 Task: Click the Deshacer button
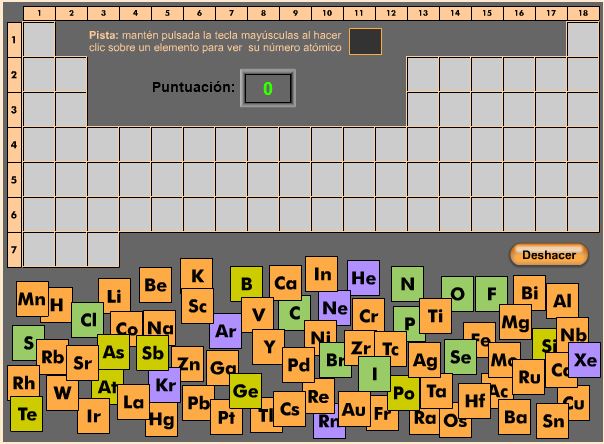(x=549, y=255)
